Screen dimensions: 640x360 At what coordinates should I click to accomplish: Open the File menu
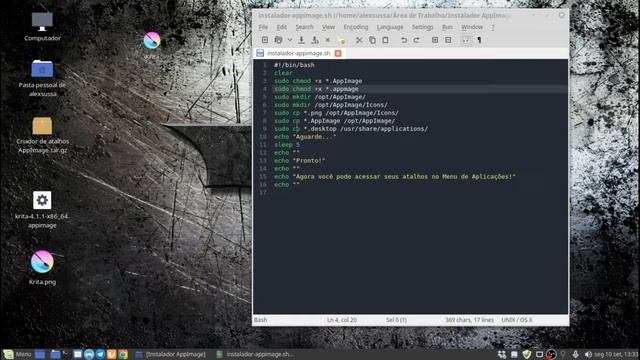[263, 27]
